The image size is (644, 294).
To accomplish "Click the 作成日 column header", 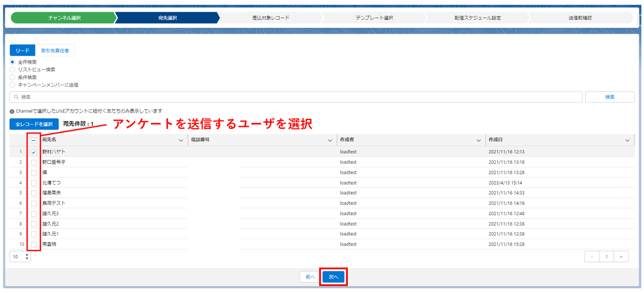I will [x=496, y=140].
